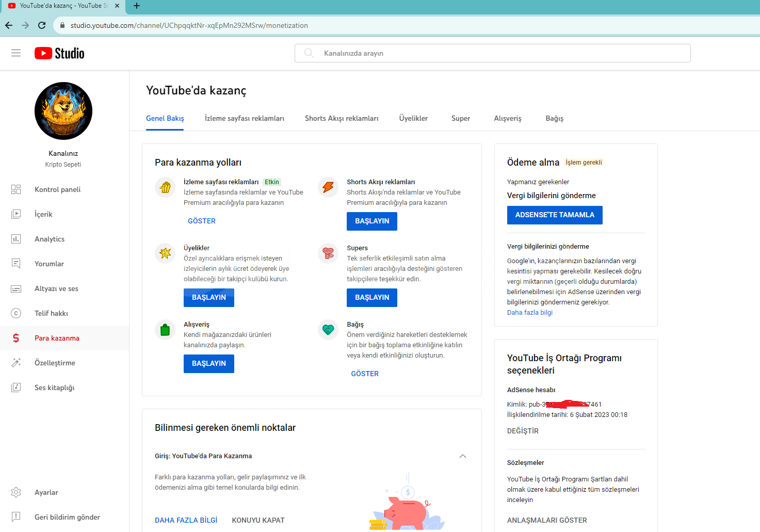The height and width of the screenshot is (532, 760).
Task: Open the Daha fazla bilgi link
Action: pos(530,313)
